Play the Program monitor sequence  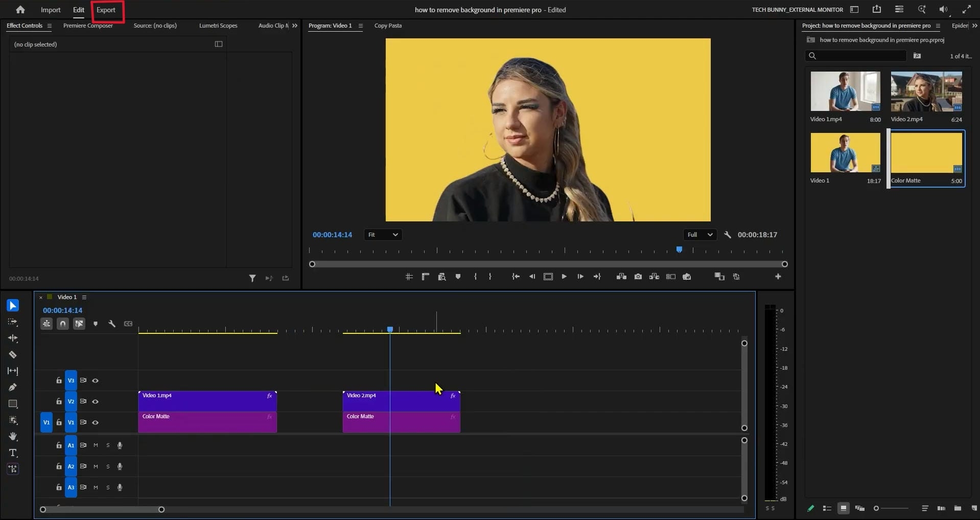pyautogui.click(x=564, y=277)
